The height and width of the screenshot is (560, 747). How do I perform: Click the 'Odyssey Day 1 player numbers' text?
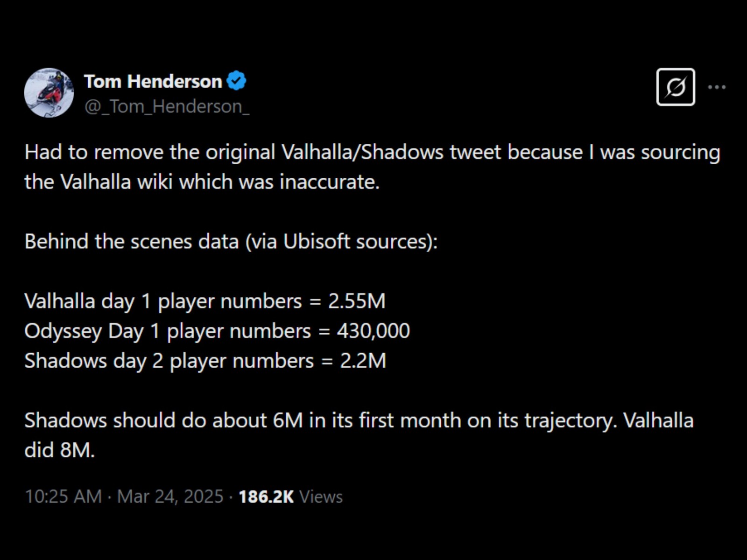168,331
